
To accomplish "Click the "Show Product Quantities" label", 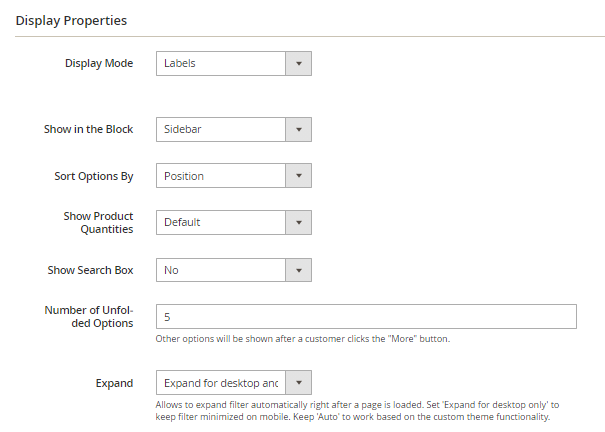I will (98, 223).
